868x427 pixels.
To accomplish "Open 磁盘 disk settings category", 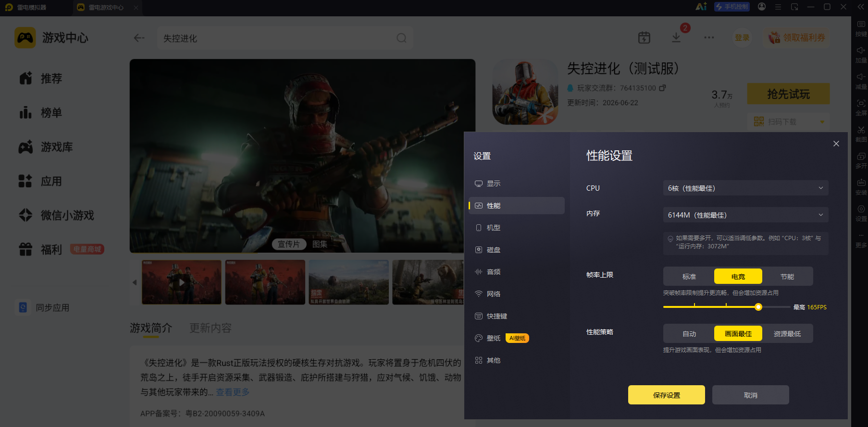I will (517, 250).
